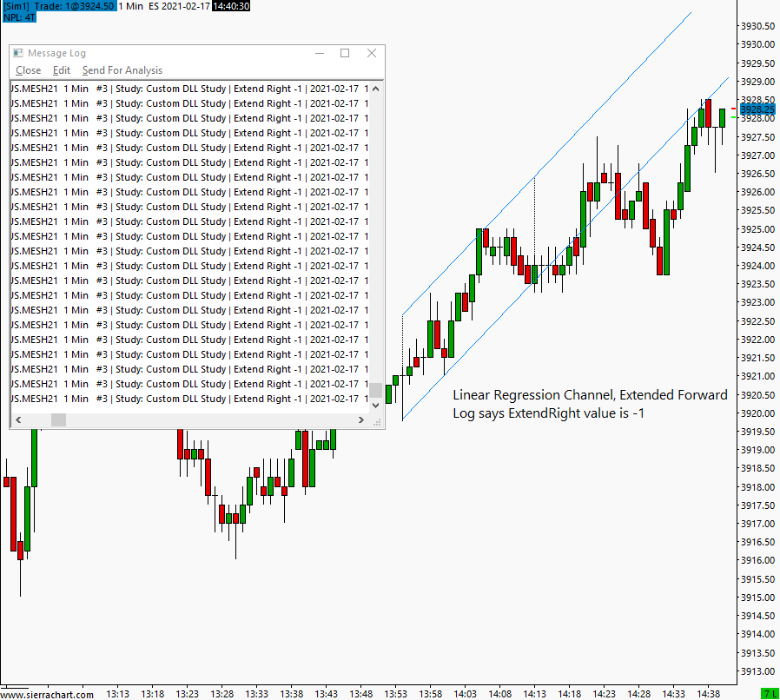Screen dimensions: 780x700
Task: Click the 3920.00 price axis label
Action: click(x=757, y=413)
